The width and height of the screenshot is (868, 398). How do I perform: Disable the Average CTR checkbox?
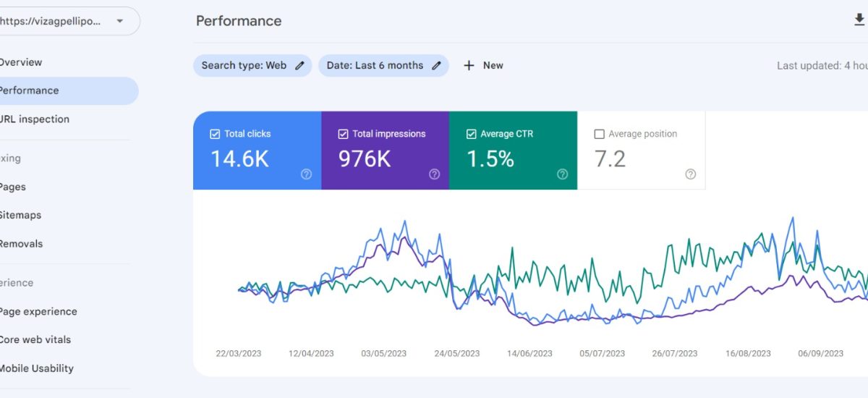tap(471, 134)
